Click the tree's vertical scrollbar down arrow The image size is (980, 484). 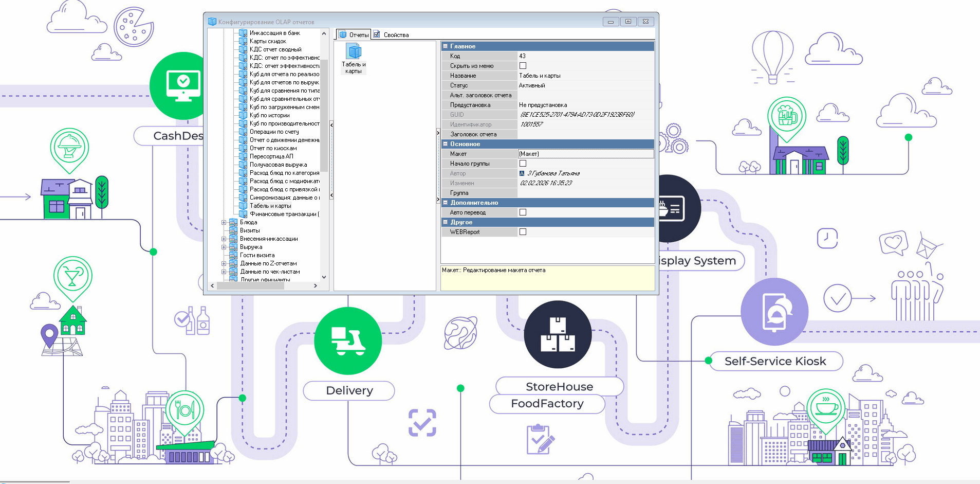[x=324, y=277]
